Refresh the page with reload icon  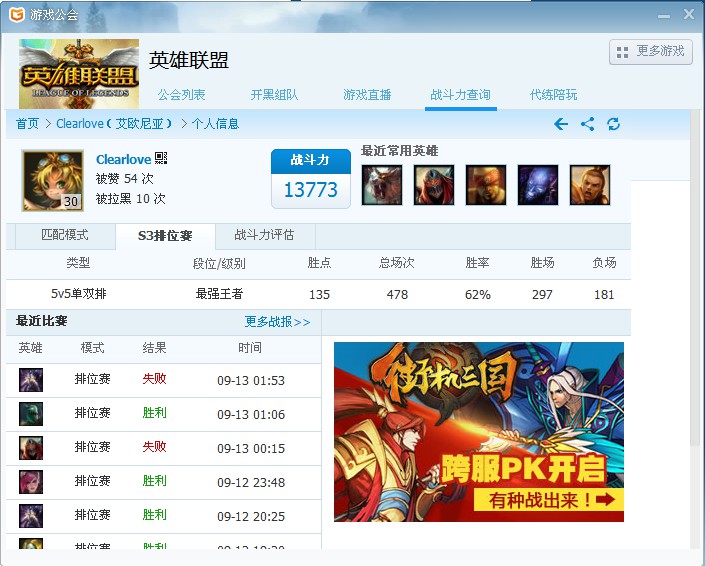pyautogui.click(x=613, y=124)
